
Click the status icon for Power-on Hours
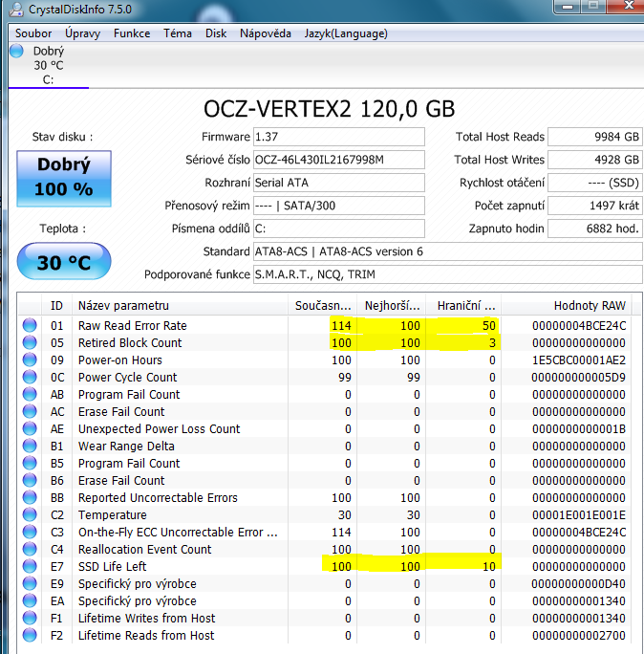30,360
